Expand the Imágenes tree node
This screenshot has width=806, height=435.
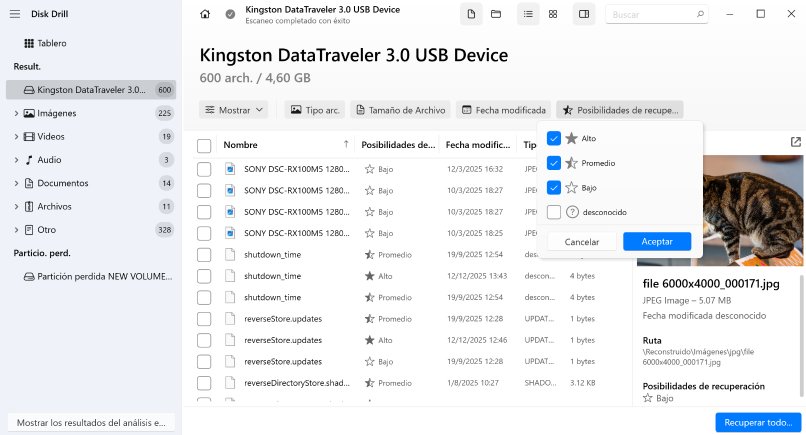(x=16, y=113)
